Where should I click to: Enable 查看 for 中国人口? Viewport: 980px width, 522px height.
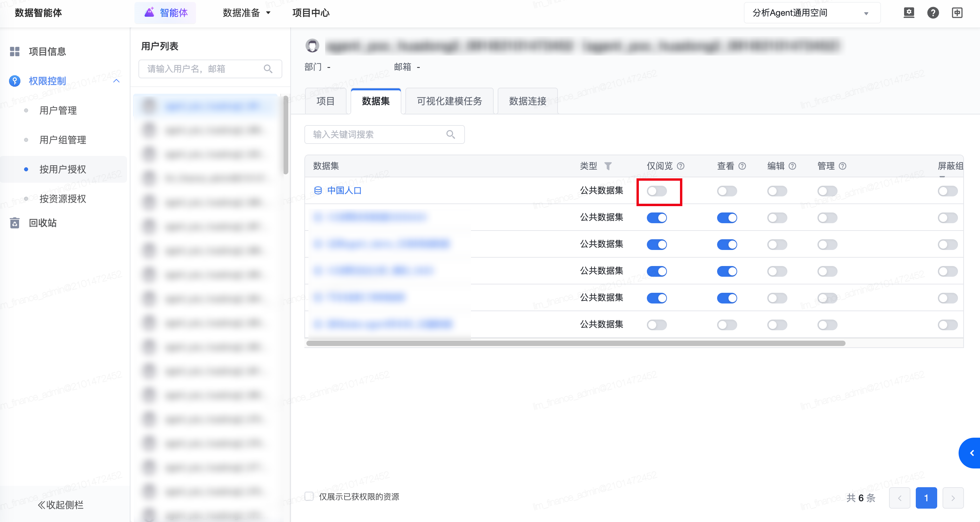pos(727,191)
